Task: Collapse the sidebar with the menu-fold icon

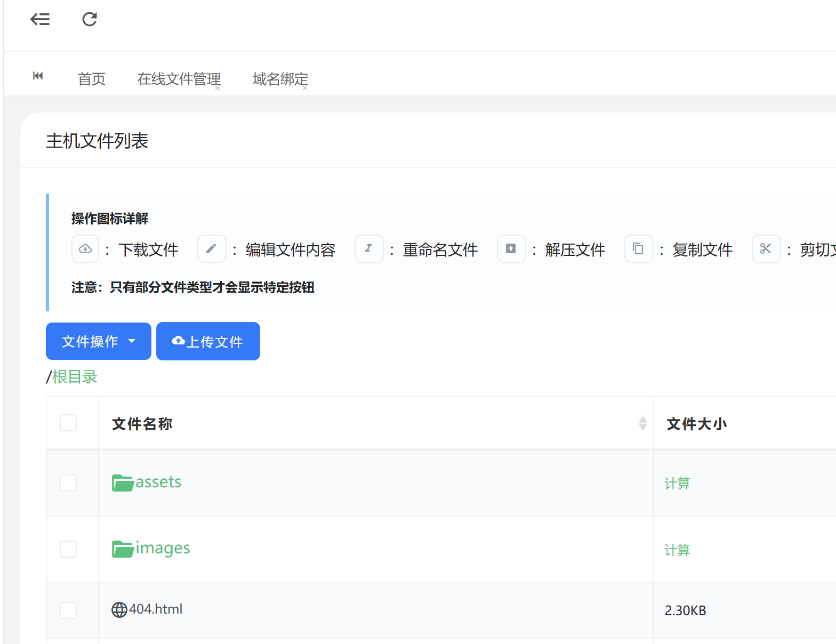Action: click(40, 19)
